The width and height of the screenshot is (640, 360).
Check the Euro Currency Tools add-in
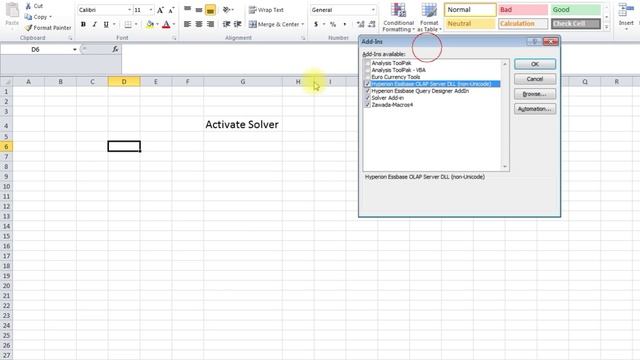[367, 77]
